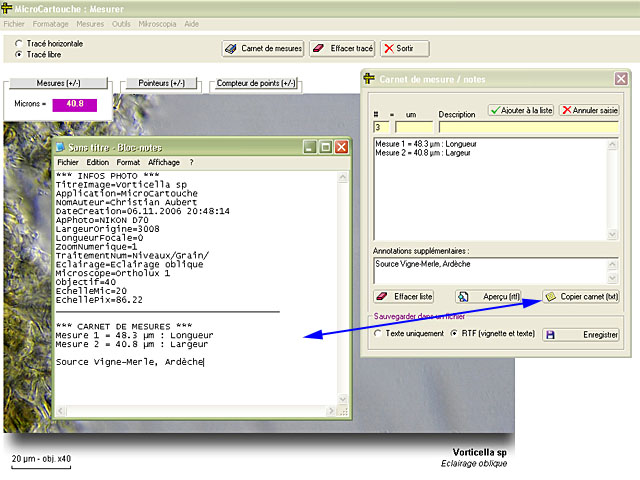The height and width of the screenshot is (480, 640).
Task: Minimize the Bloc-notes window
Action: click(x=310, y=147)
